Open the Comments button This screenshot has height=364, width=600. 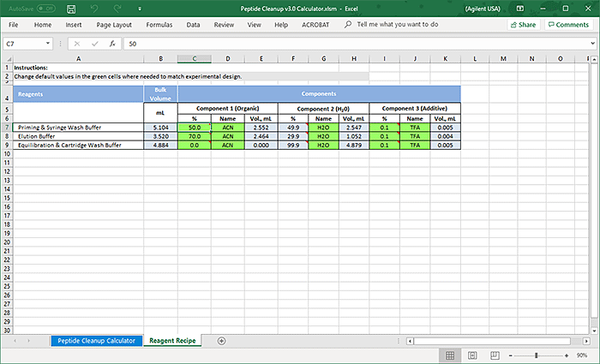click(567, 25)
